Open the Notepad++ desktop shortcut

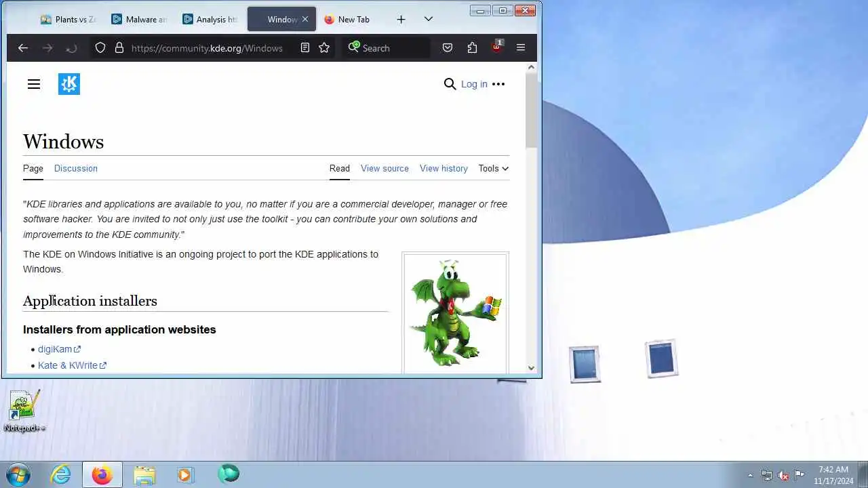pyautogui.click(x=24, y=411)
